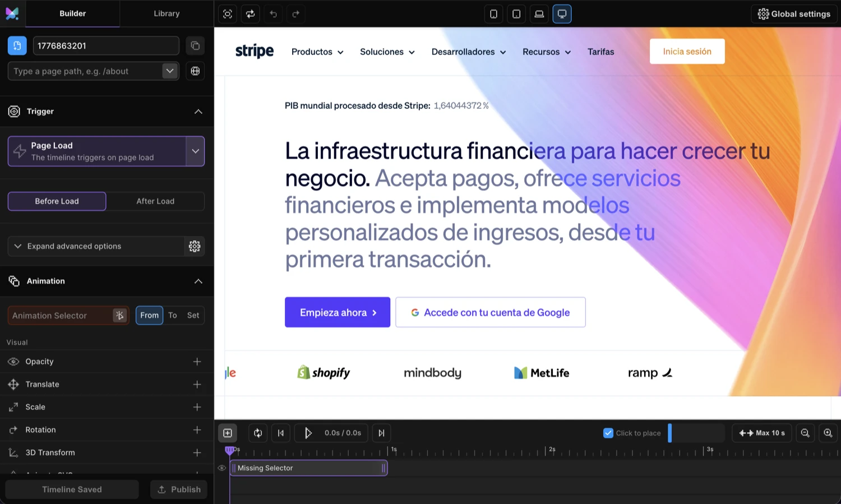Undo the last action

(x=273, y=14)
